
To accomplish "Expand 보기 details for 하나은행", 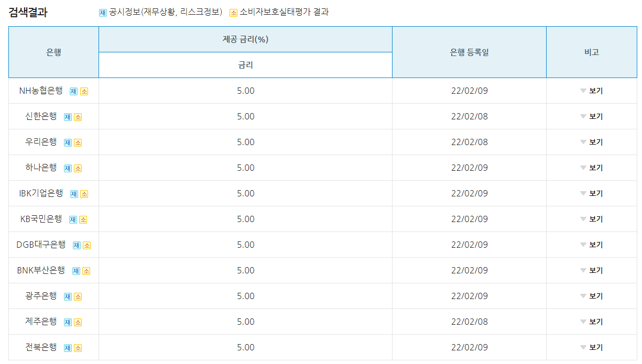I will coord(591,168).
